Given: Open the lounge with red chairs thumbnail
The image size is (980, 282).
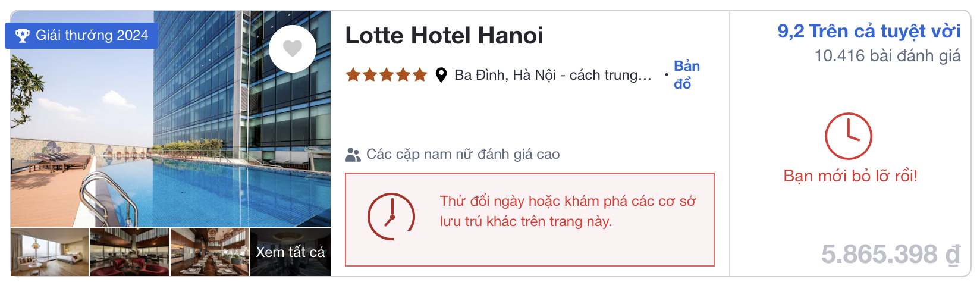Looking at the screenshot, I should tap(130, 252).
